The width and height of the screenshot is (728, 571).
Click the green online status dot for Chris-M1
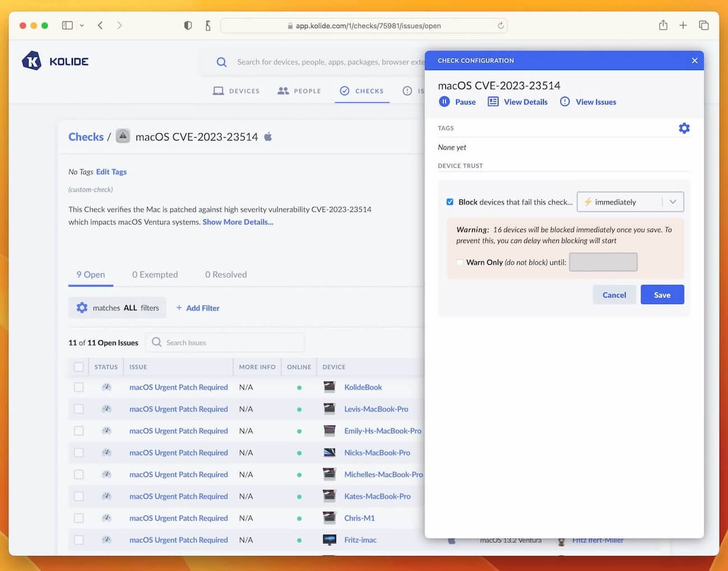click(299, 518)
